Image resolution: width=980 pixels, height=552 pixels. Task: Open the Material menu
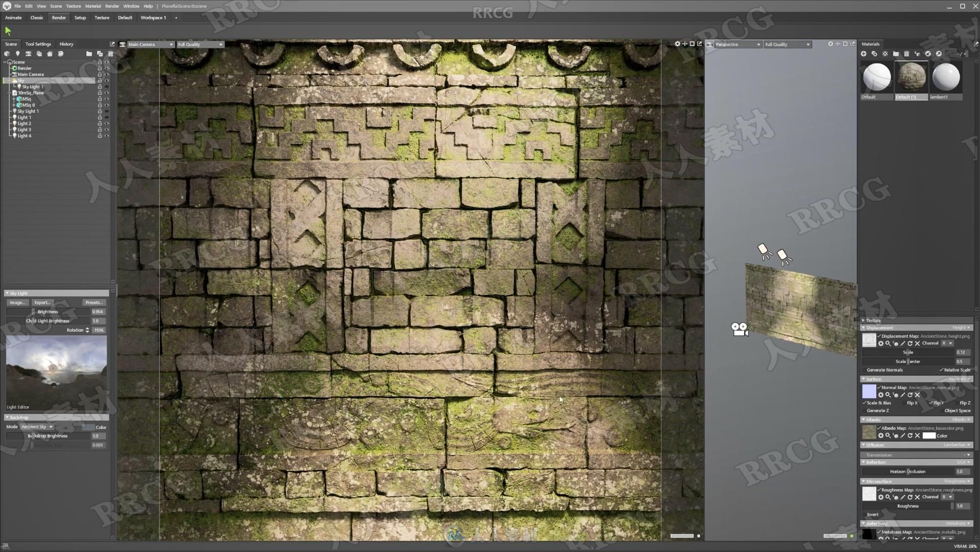pos(93,6)
